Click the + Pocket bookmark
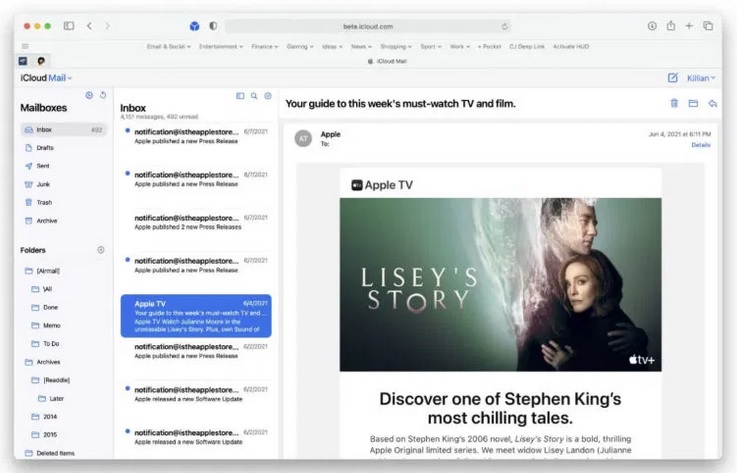 tap(489, 47)
